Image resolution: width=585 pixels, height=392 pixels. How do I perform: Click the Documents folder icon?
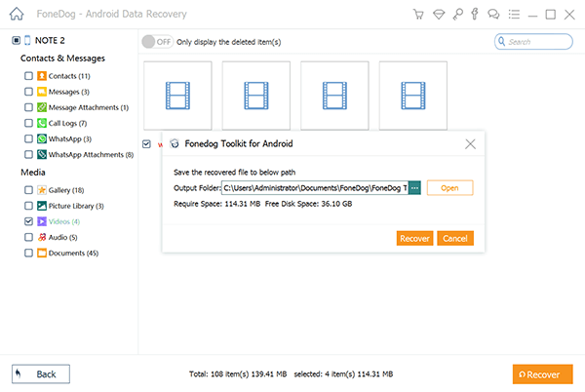[42, 253]
